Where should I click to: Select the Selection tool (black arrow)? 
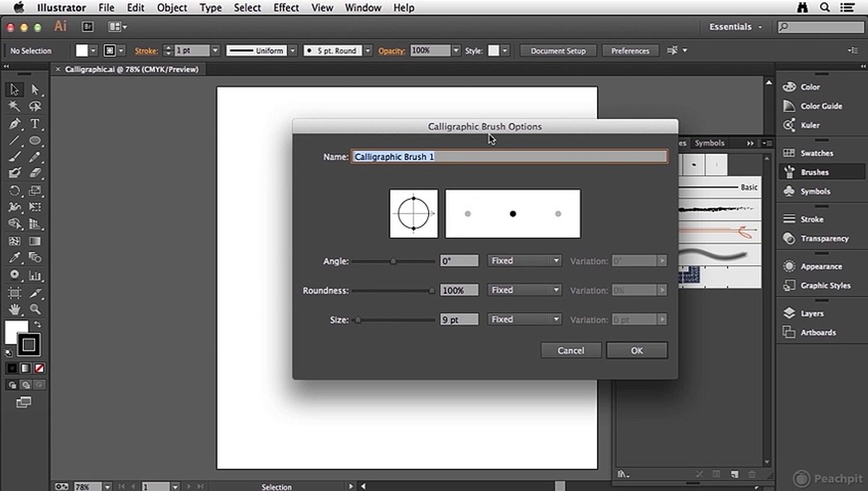14,89
